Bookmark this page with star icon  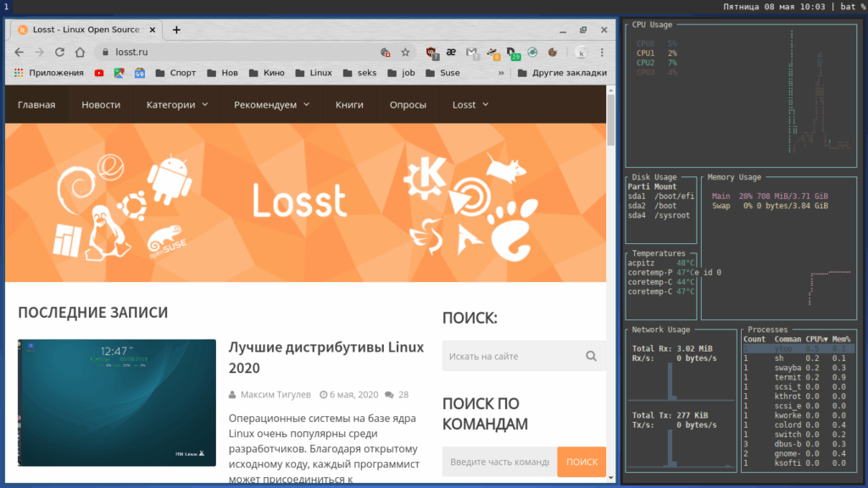(x=406, y=52)
